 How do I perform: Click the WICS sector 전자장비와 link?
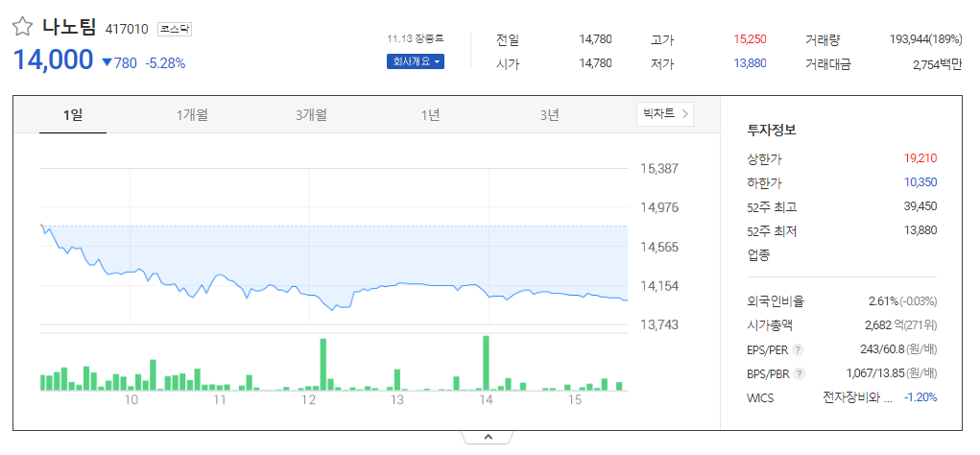click(x=857, y=397)
